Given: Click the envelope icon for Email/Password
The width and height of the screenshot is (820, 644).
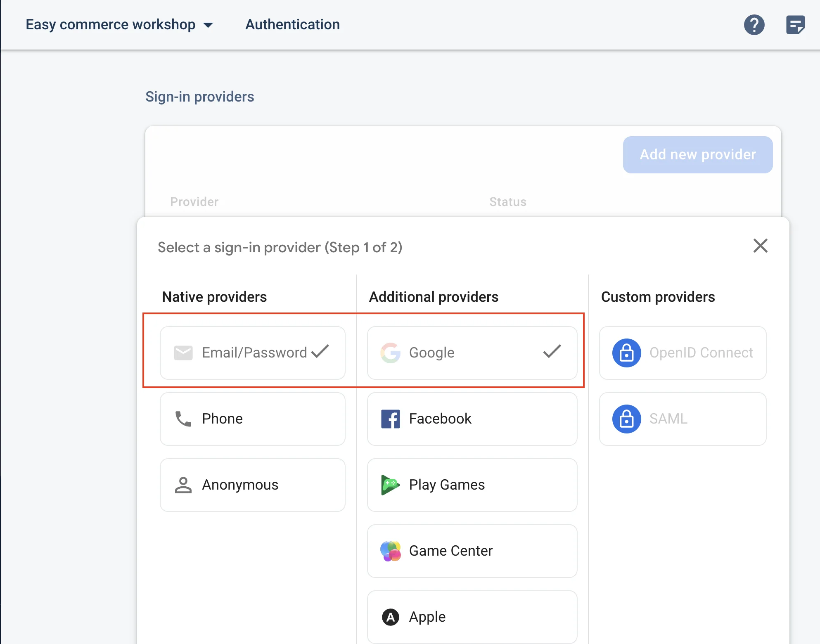Looking at the screenshot, I should point(183,353).
